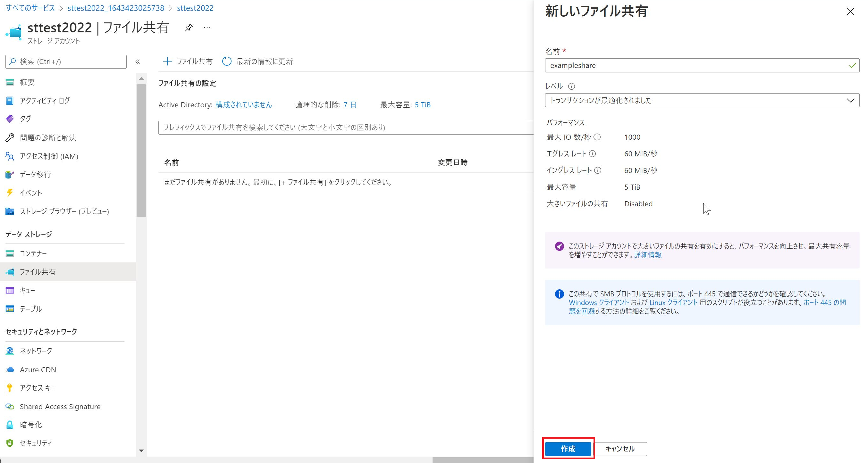Click info icon beside イングレス レート
Screen dimensions: 868x463
click(598, 170)
